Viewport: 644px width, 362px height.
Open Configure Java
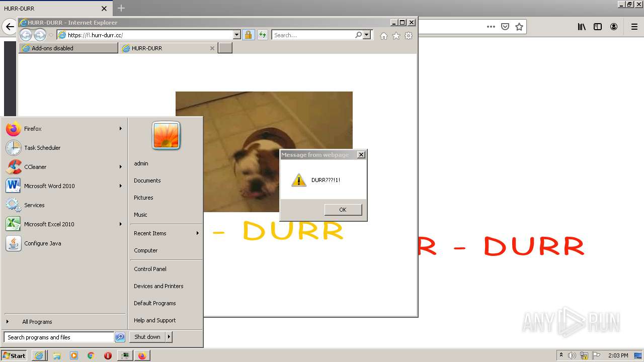(64, 243)
